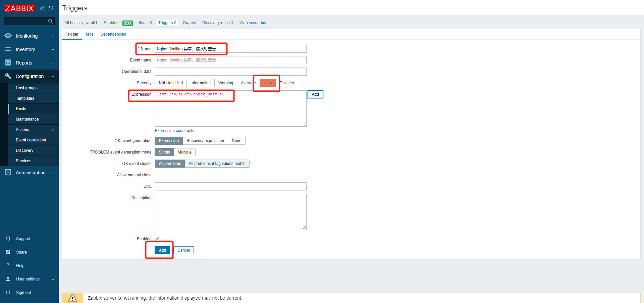Set severity to Information
This screenshot has width=644, height=303.
point(201,83)
